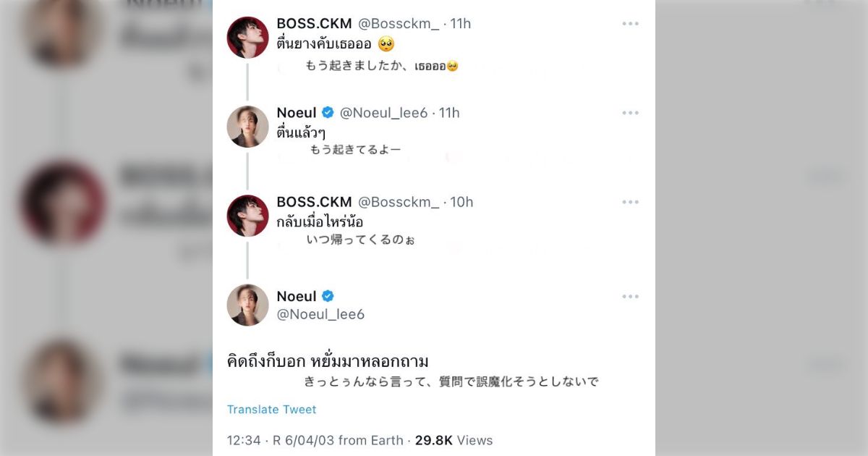Open the tweet text 'กลับเมื่อไหร่น้อ'
This screenshot has width=868, height=456.
[320, 222]
